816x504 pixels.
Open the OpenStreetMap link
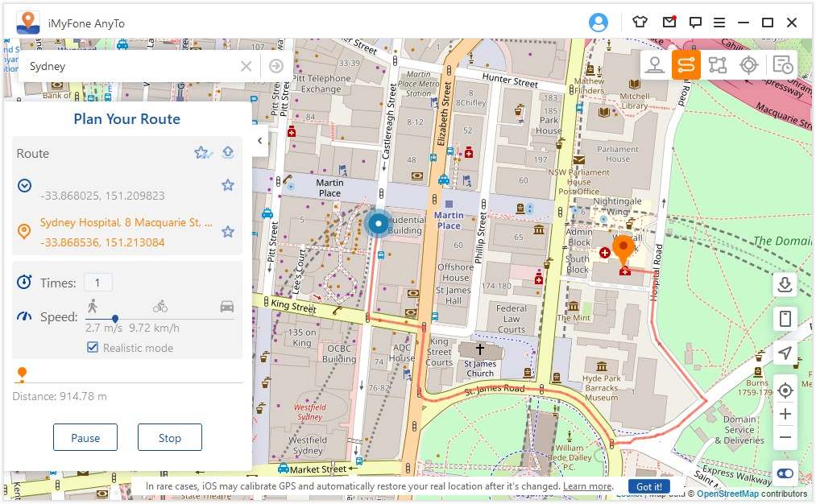tap(727, 494)
